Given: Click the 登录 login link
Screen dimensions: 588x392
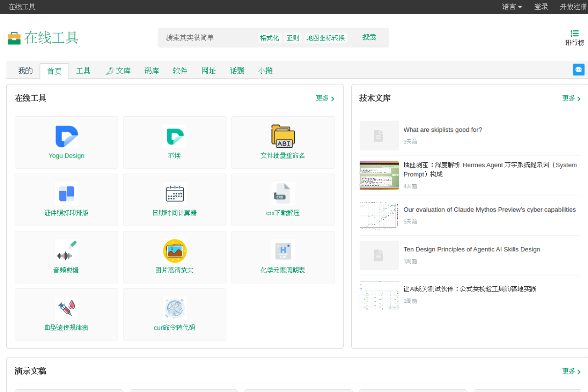Looking at the screenshot, I should [x=541, y=7].
